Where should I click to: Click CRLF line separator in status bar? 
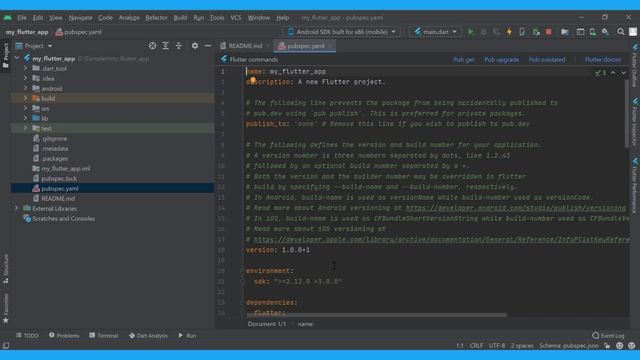[476, 346]
